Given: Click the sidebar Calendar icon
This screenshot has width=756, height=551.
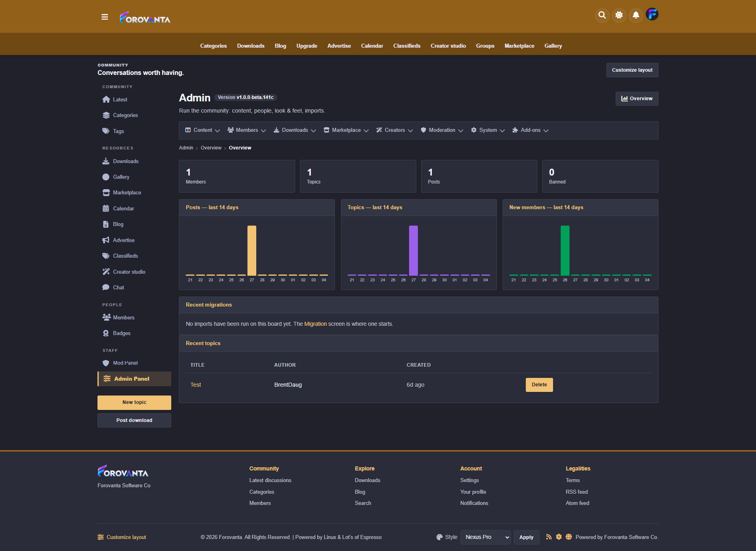Looking at the screenshot, I should click(x=106, y=208).
